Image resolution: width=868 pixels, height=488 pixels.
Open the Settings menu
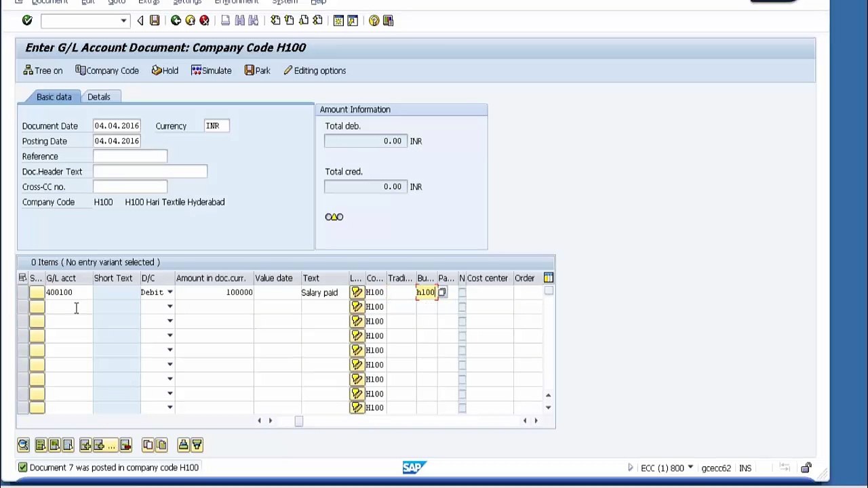click(x=187, y=2)
